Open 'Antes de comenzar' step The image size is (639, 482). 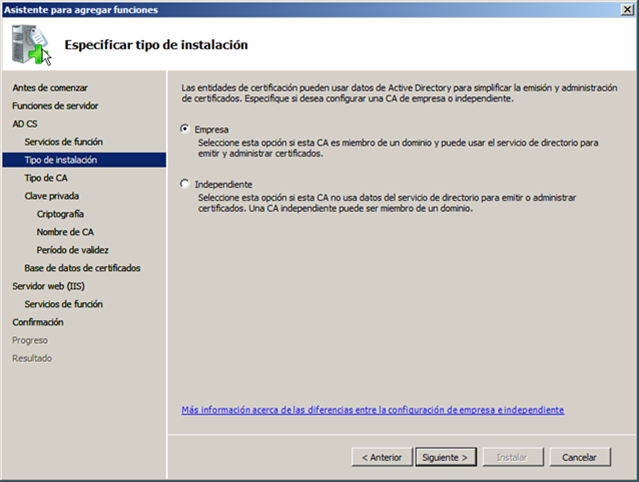click(x=50, y=88)
